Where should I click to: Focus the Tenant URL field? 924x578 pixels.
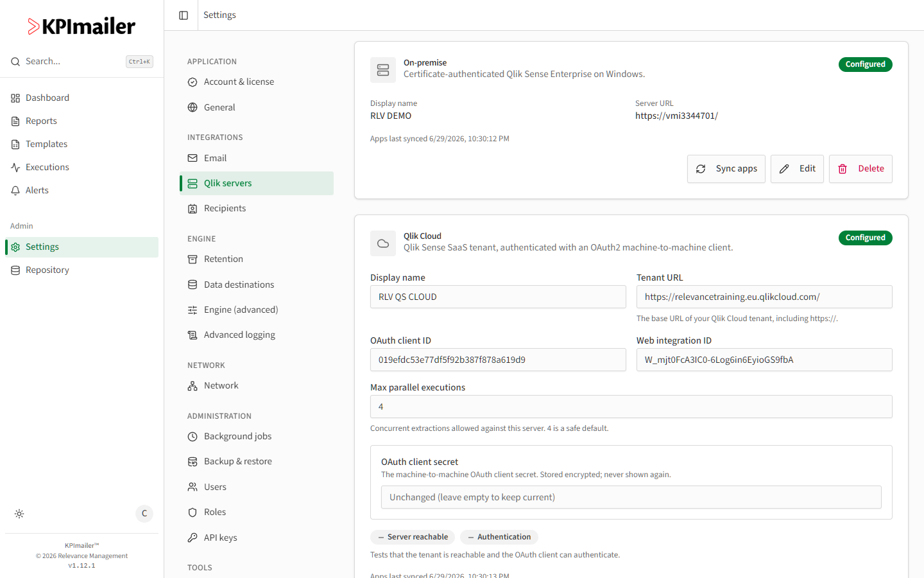coord(764,297)
